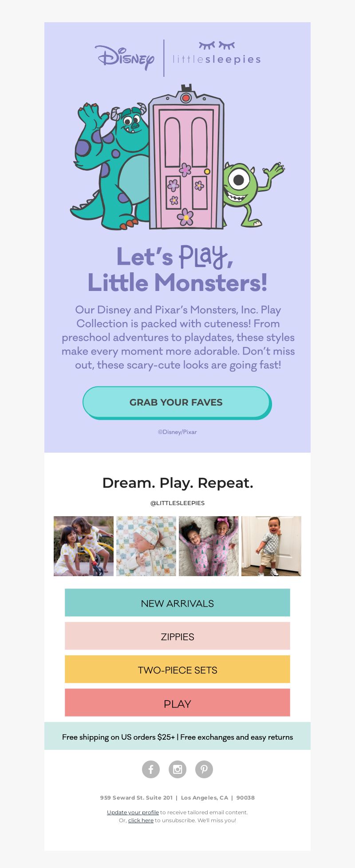The height and width of the screenshot is (868, 355).
Task: Select the TWO-PIECE SETS category
Action: 177,669
